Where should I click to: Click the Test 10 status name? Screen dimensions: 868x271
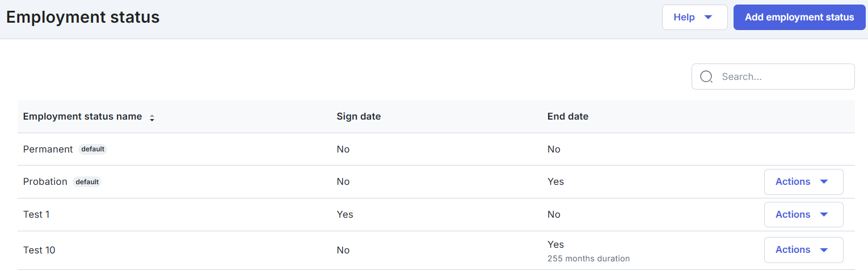coord(39,250)
